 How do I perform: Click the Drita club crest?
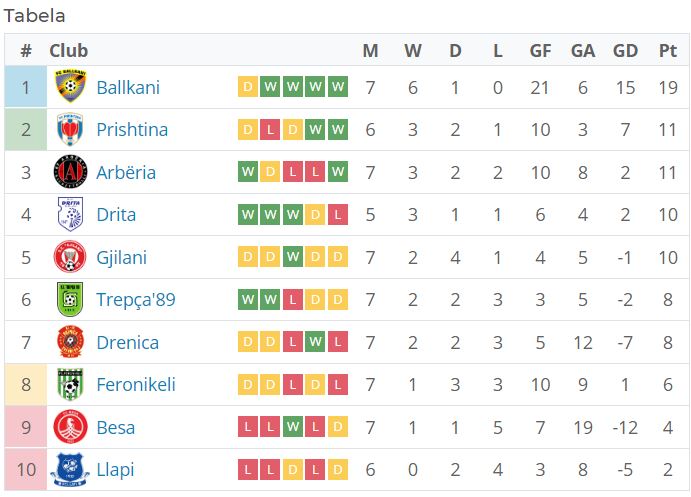[x=70, y=214]
